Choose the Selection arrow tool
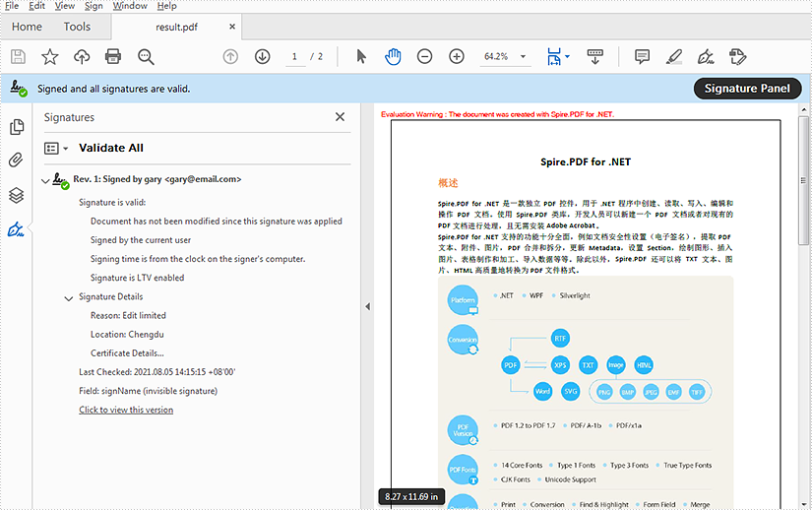 [361, 56]
